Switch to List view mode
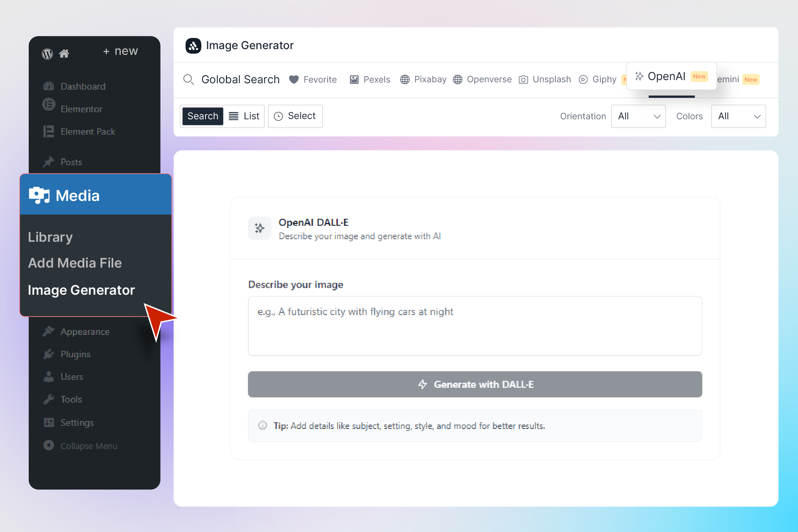 [244, 116]
